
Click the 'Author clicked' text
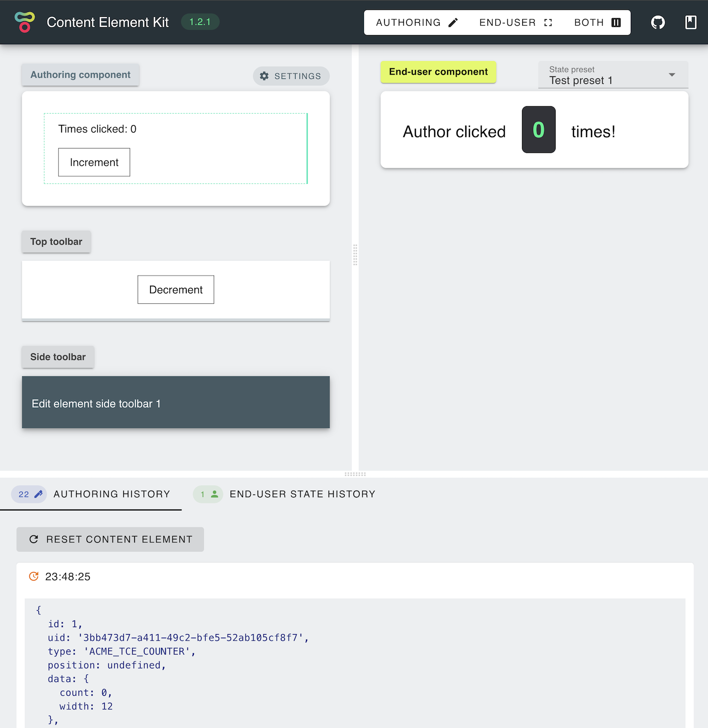[454, 132]
